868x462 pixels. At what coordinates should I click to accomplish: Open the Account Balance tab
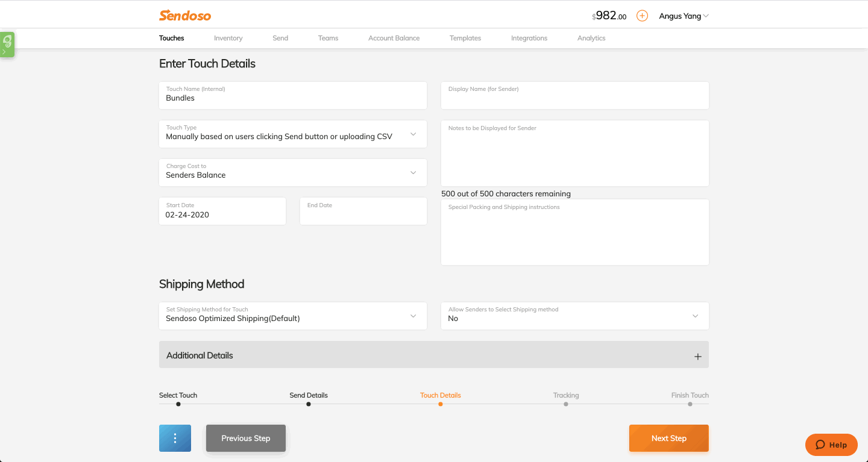394,38
